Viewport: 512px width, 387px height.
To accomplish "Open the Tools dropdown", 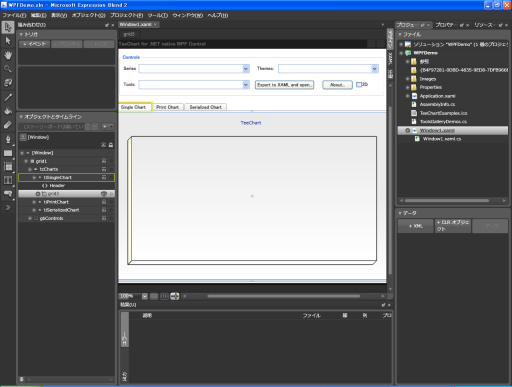I will click(x=246, y=85).
